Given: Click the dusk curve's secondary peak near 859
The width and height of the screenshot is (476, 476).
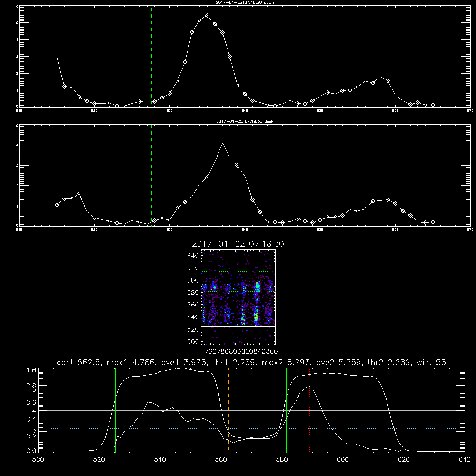Looking at the screenshot, I should [387, 200].
